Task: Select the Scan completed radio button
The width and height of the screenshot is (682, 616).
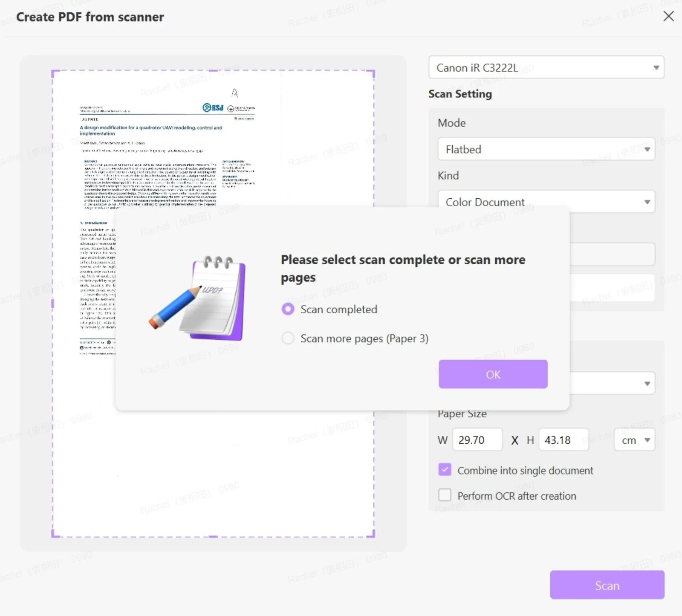Action: 288,309
